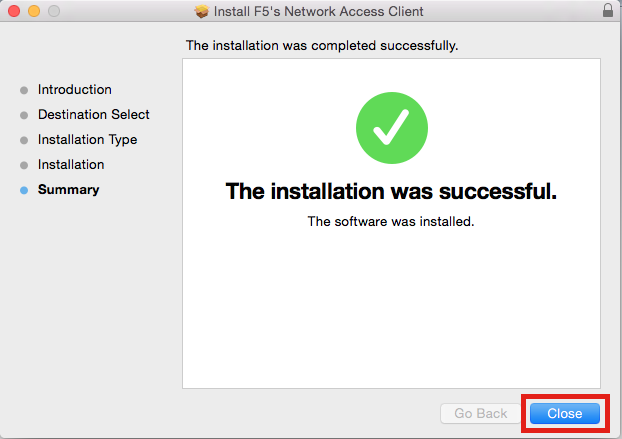The width and height of the screenshot is (622, 439).
Task: Click 'The installation was successful.' heading
Action: coord(391,191)
